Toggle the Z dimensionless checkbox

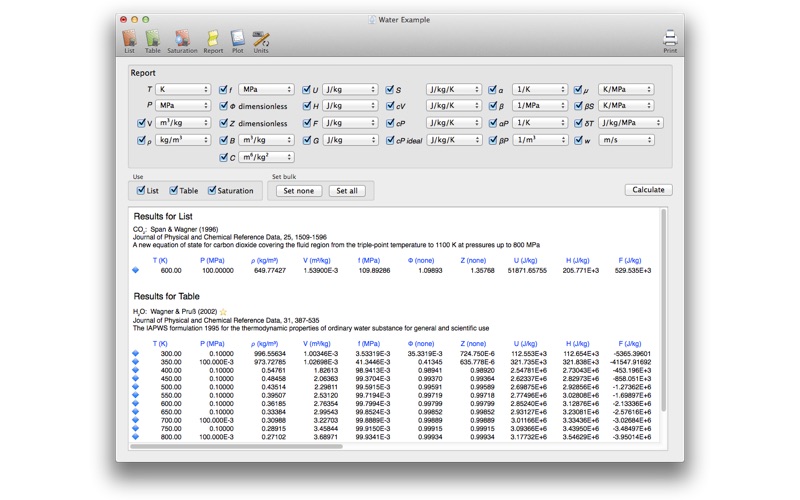[x=223, y=123]
